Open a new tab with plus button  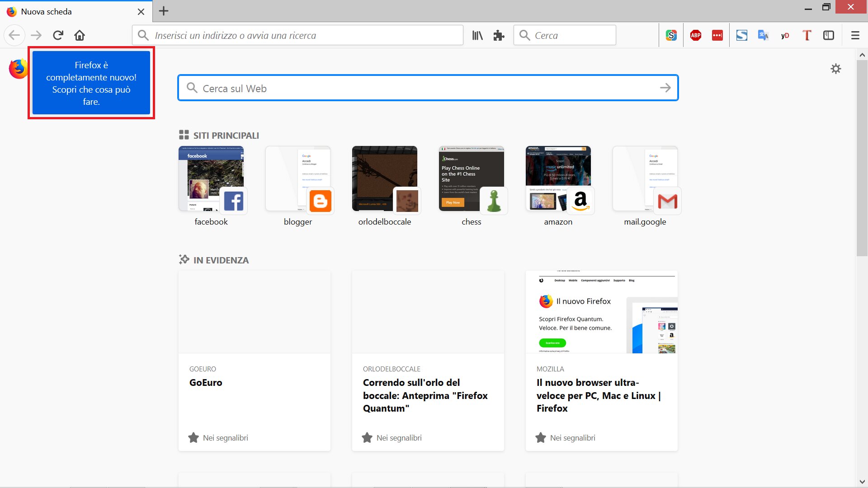pos(164,11)
